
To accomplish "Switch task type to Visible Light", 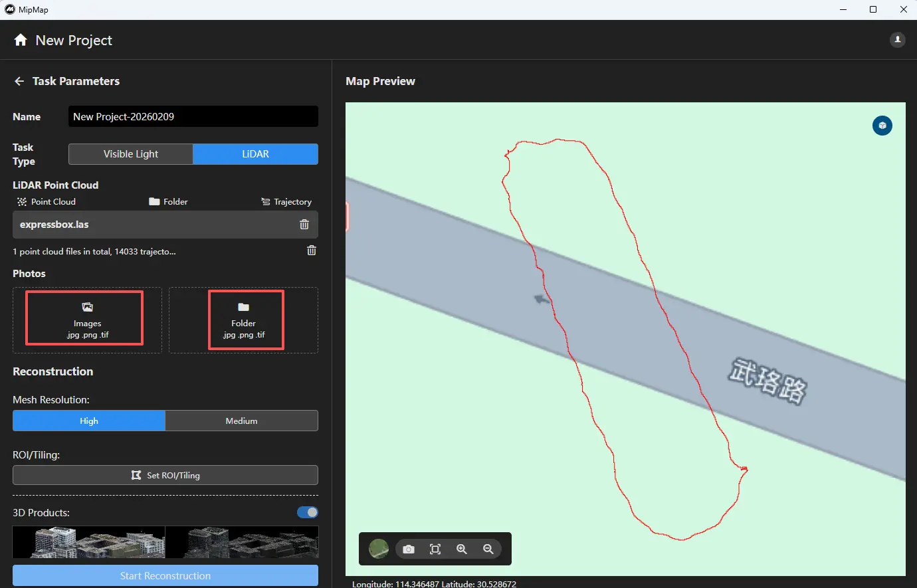I will (131, 154).
